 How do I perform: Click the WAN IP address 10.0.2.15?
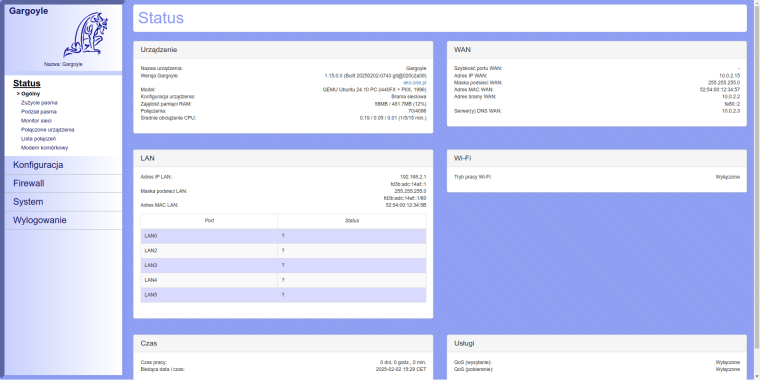coord(729,76)
